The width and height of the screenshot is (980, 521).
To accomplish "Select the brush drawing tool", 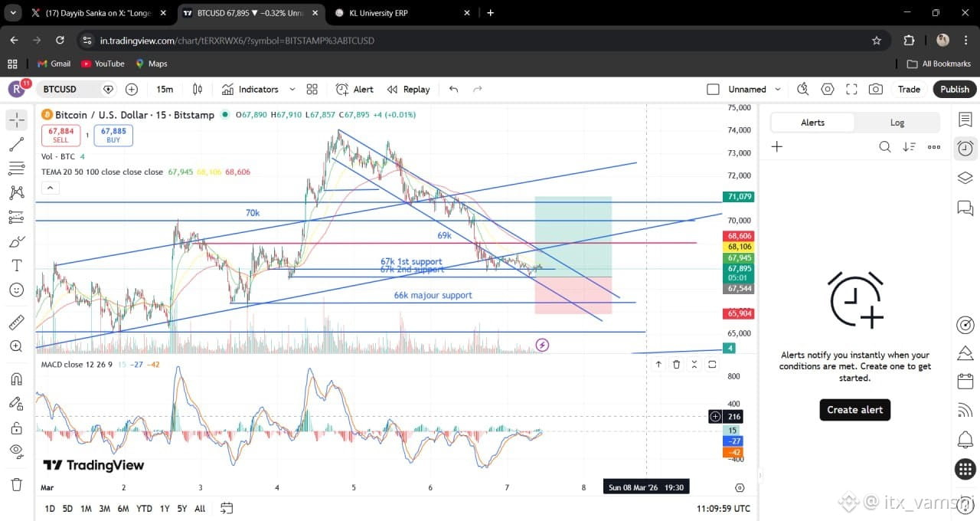I will click(x=17, y=242).
